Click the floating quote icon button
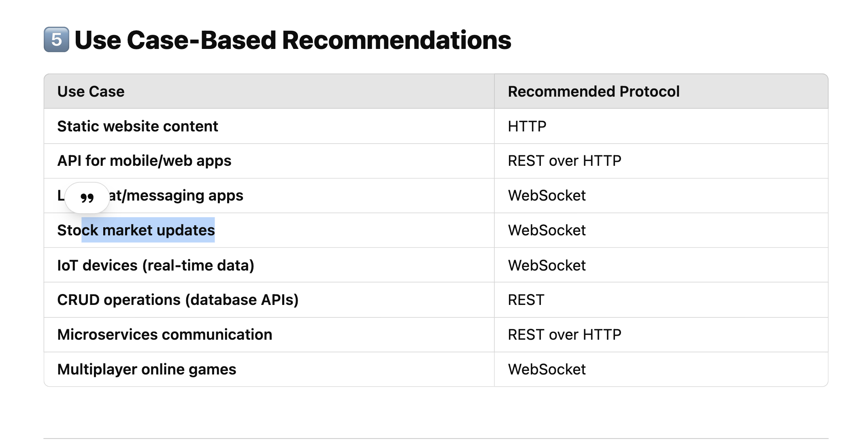Screen dimensions: 868x440 (87, 198)
